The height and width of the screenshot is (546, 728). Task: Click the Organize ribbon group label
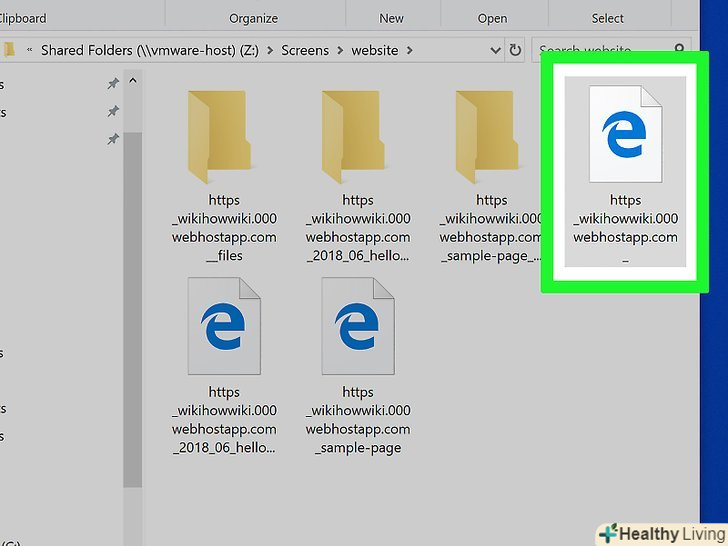pos(254,19)
